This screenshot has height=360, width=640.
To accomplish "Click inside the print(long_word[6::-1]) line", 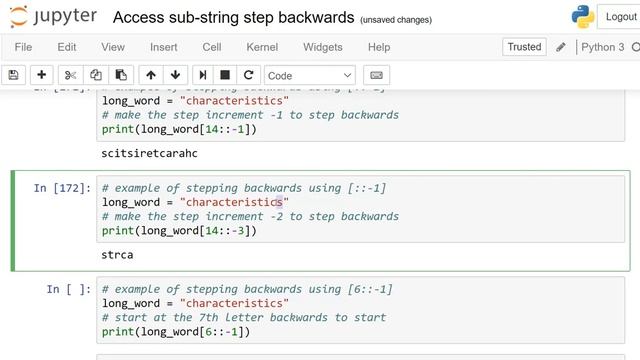I will [x=176, y=331].
